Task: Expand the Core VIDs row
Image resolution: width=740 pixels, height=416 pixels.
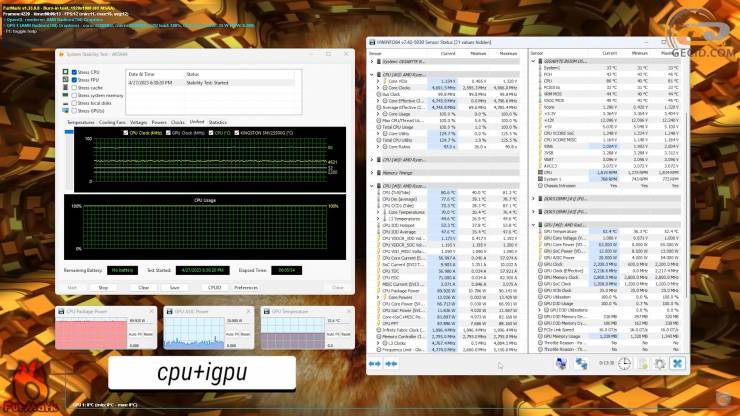Action: click(378, 81)
